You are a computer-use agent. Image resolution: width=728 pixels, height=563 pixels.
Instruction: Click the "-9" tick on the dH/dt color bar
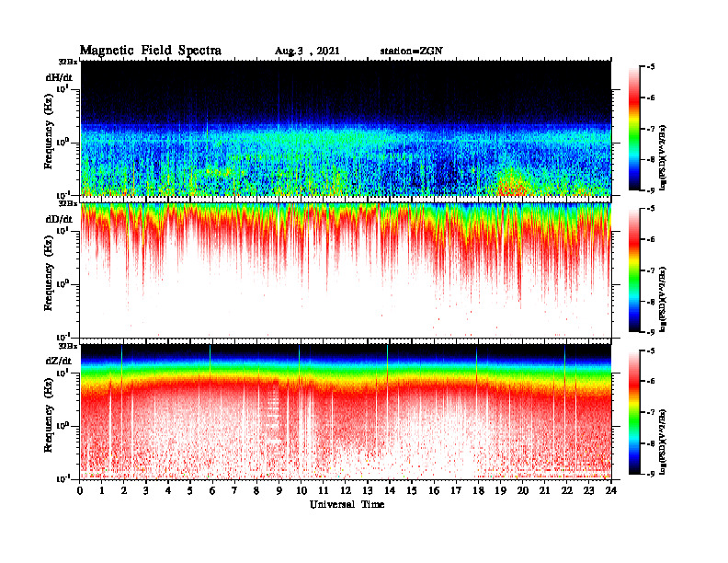tap(651, 190)
